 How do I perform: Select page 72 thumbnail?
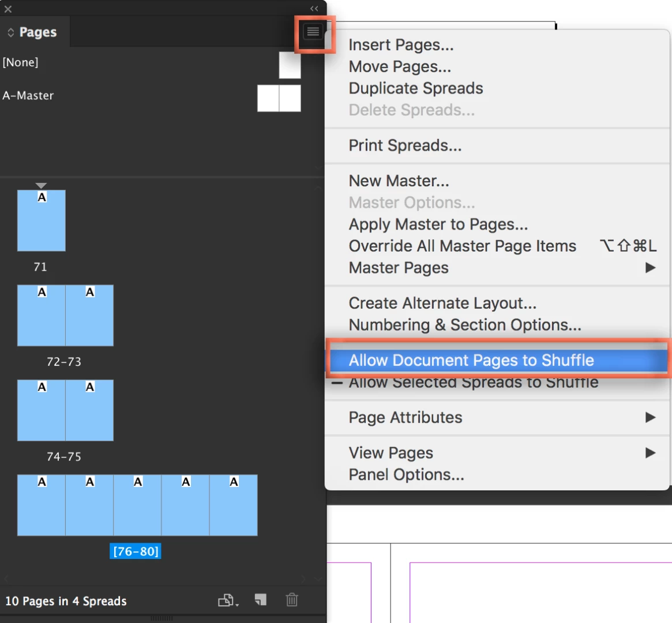point(41,316)
